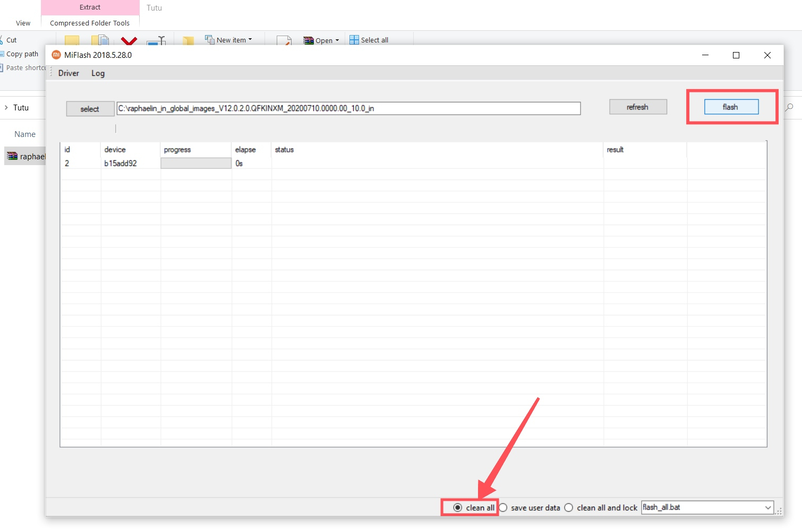Image resolution: width=802 pixels, height=532 pixels.
Task: Click the Name column header in Explorer
Action: (x=25, y=134)
